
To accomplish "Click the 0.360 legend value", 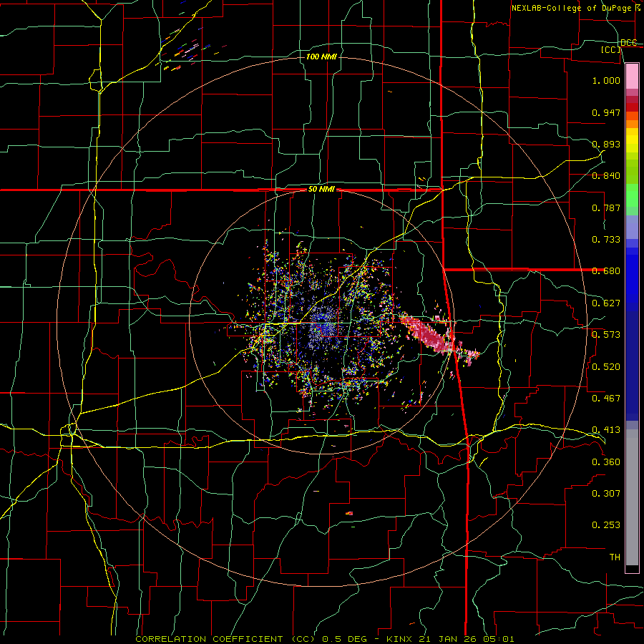I will (606, 462).
